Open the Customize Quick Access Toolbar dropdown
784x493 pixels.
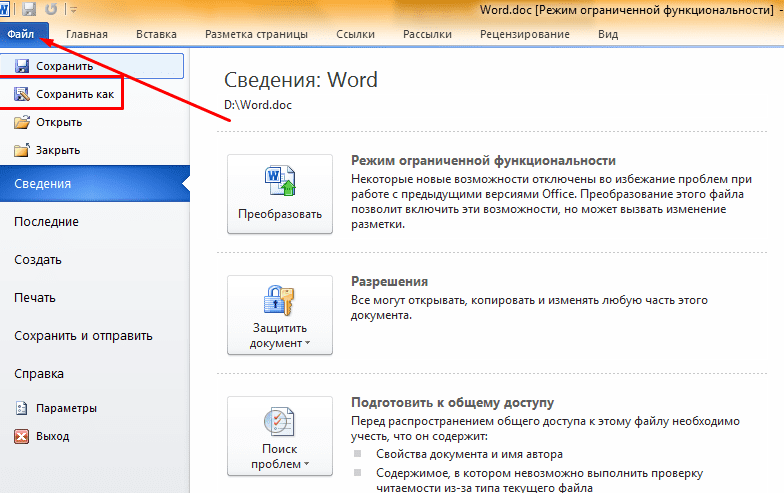pyautogui.click(x=74, y=10)
